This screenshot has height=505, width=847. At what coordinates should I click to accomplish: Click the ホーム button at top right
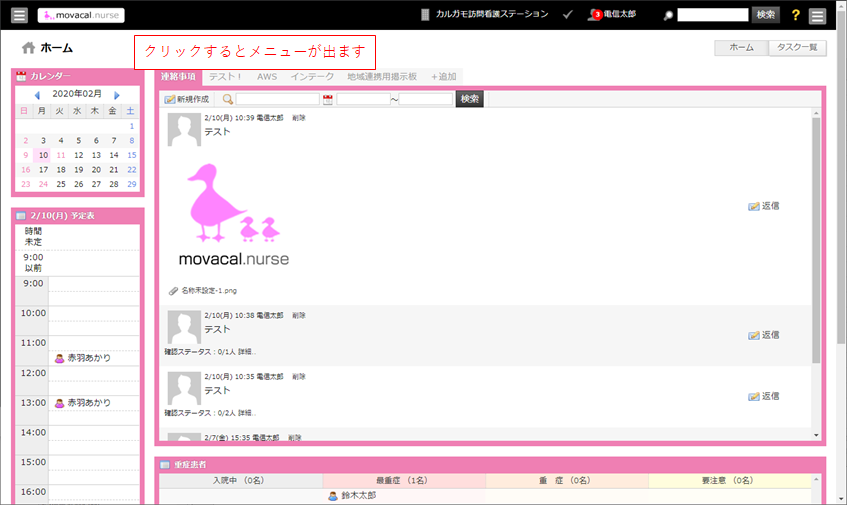coord(742,48)
